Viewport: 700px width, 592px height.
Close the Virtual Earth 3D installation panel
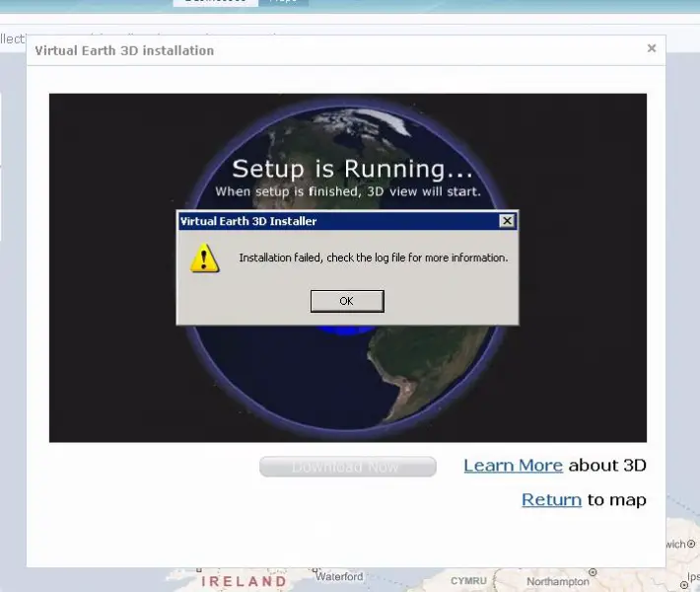(x=652, y=48)
